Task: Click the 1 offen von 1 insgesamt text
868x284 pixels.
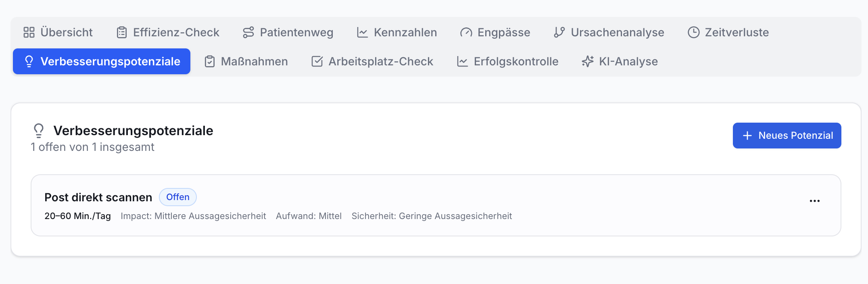Action: point(92,147)
